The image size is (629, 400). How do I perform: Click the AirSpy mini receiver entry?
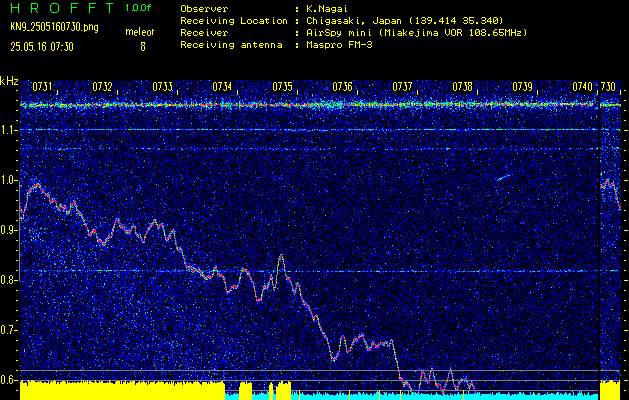click(x=416, y=32)
